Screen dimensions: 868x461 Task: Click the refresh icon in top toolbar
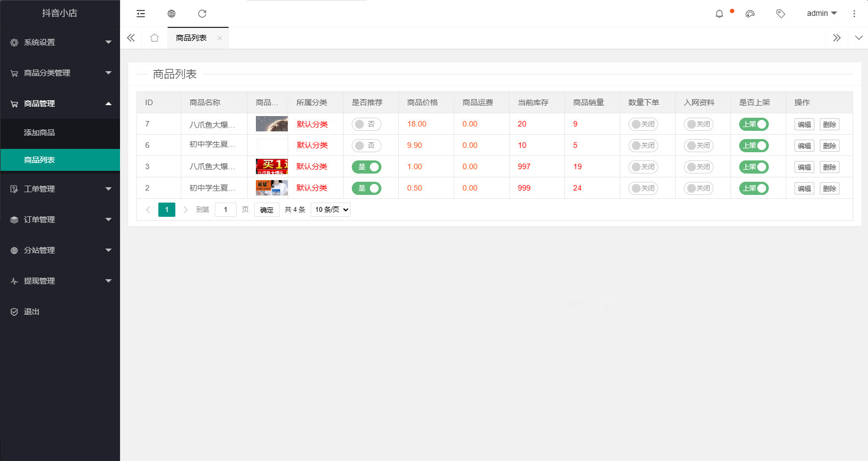(202, 14)
